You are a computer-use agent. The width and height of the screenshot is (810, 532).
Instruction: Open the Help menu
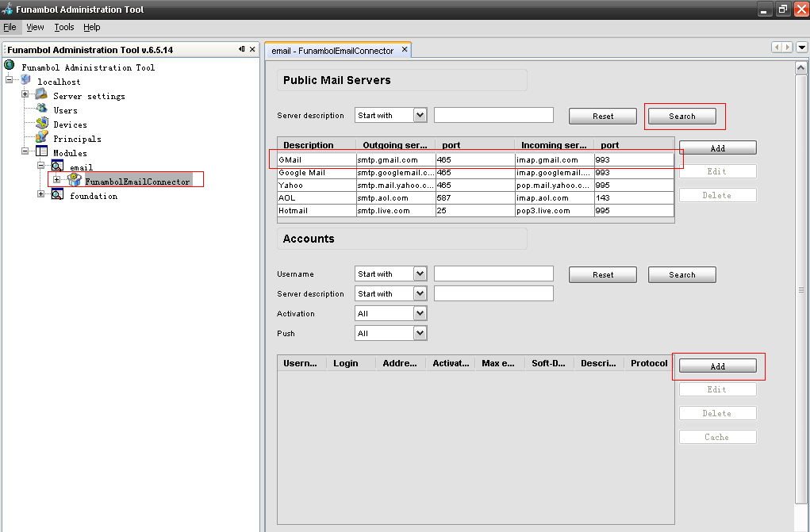(x=92, y=27)
